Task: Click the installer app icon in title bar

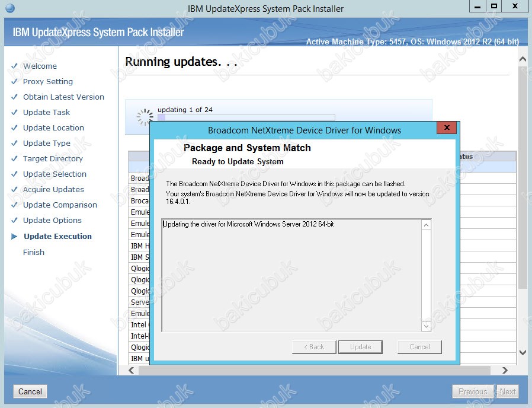Action: click(10, 8)
